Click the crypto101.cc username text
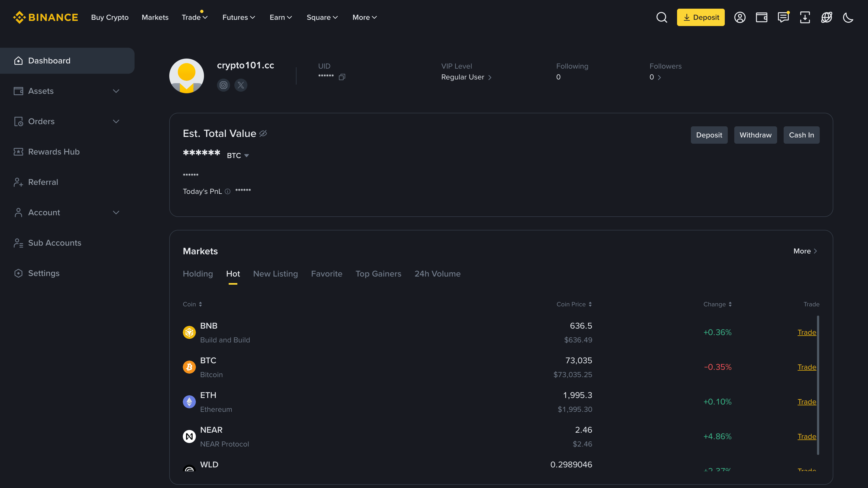Viewport: 868px width, 488px height. click(245, 65)
